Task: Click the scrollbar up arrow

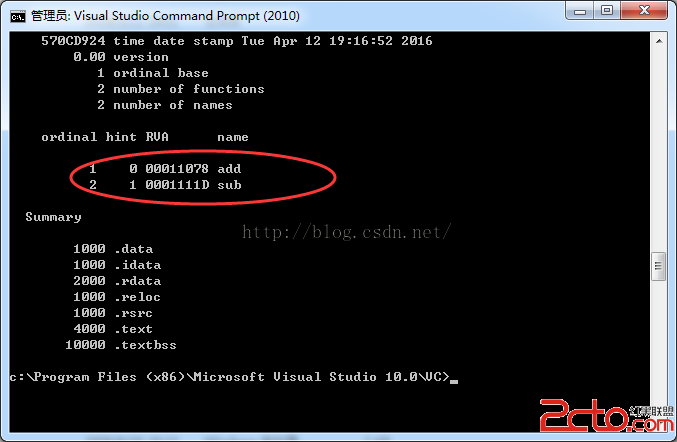Action: click(659, 41)
